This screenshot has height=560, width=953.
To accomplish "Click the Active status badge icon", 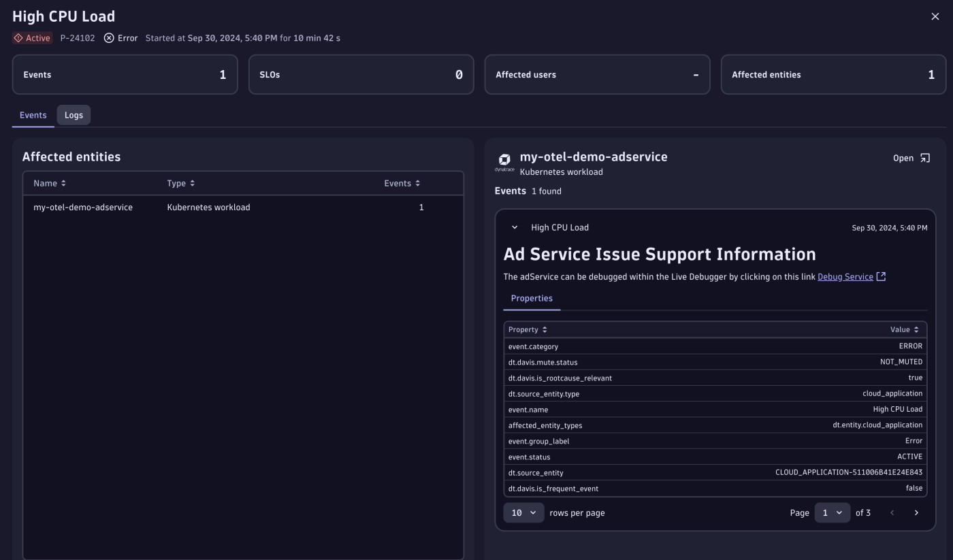I will point(18,38).
